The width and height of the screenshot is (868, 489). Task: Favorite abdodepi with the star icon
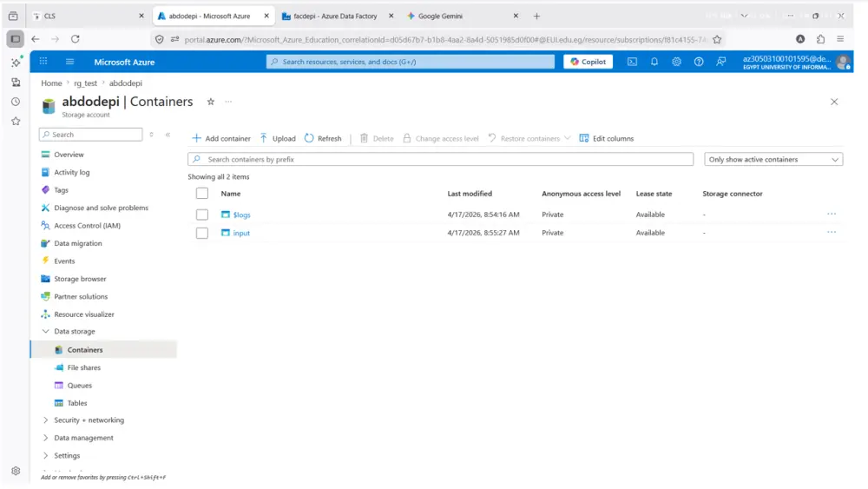tap(210, 102)
